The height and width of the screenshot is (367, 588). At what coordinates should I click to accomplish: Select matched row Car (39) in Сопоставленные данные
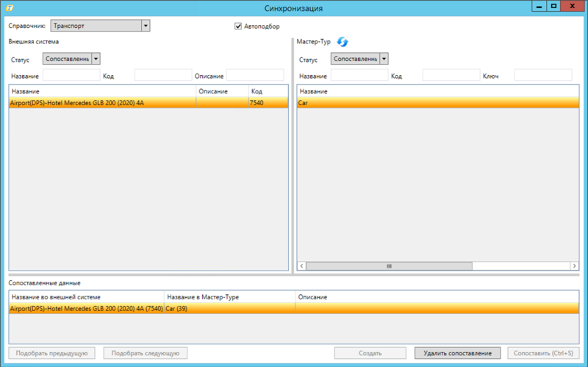(x=228, y=309)
